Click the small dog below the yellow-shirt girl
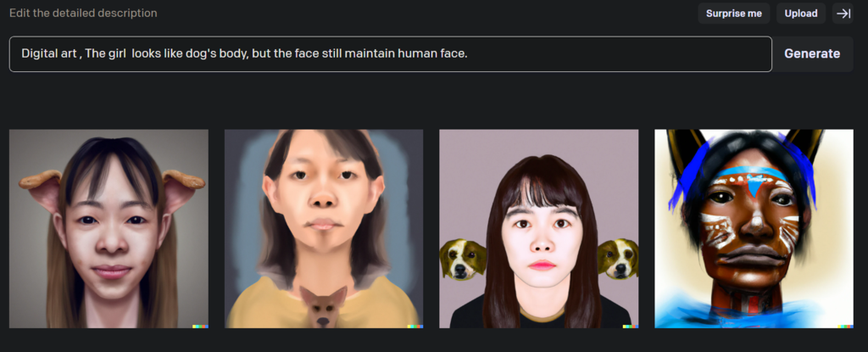Viewport: 868px width, 352px height. [323, 306]
